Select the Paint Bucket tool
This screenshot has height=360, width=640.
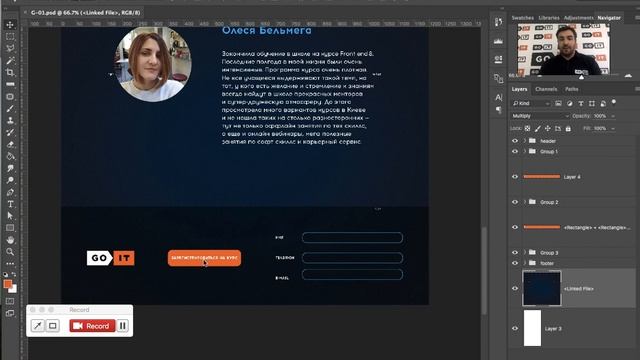pos(10,156)
